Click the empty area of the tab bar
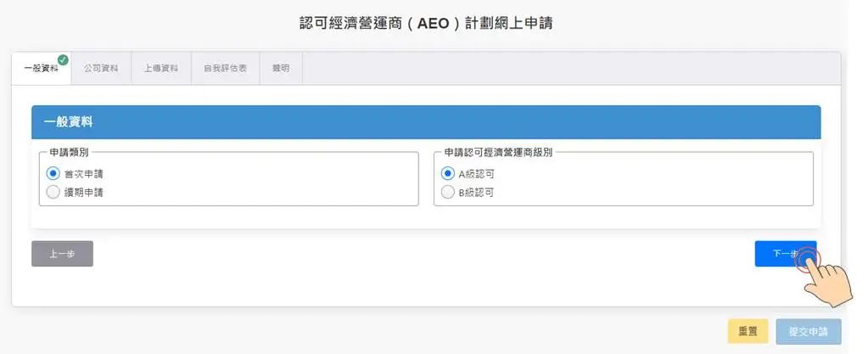The image size is (868, 354). coord(568,69)
